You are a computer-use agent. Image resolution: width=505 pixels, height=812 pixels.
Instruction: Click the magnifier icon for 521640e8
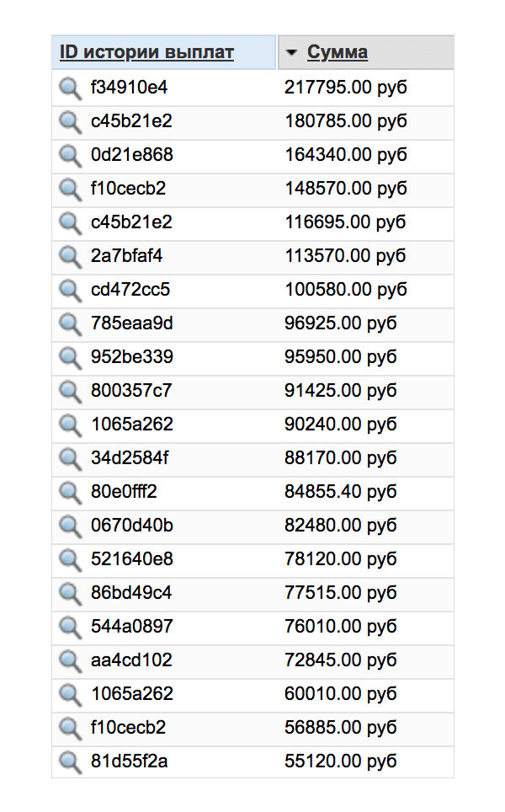[69, 559]
